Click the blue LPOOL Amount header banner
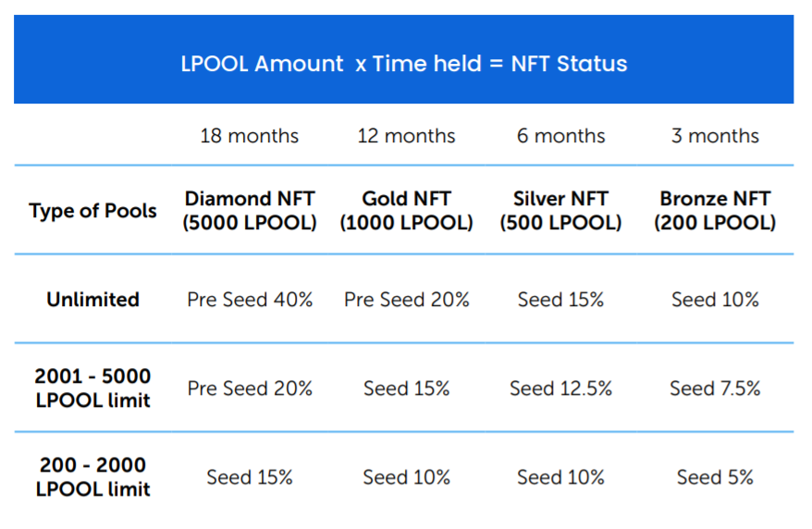 [x=403, y=59]
